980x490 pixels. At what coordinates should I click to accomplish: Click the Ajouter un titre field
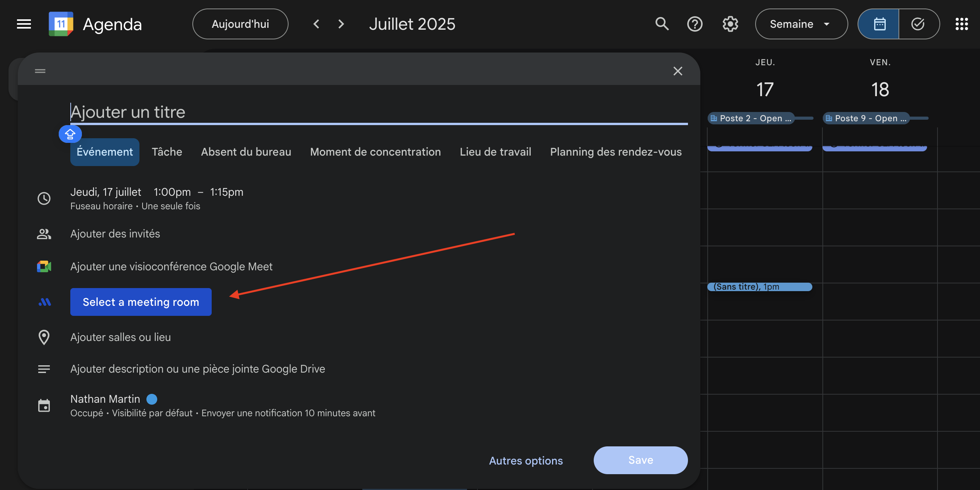(x=379, y=112)
